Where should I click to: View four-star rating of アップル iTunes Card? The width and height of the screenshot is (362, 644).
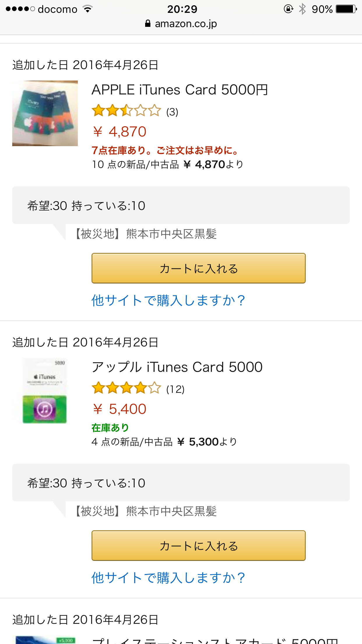[126, 388]
